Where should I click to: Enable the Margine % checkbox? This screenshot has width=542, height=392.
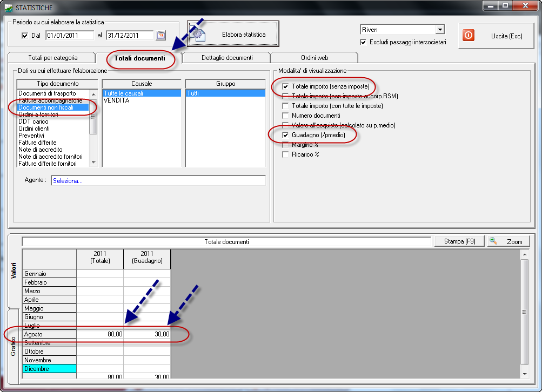(x=285, y=145)
